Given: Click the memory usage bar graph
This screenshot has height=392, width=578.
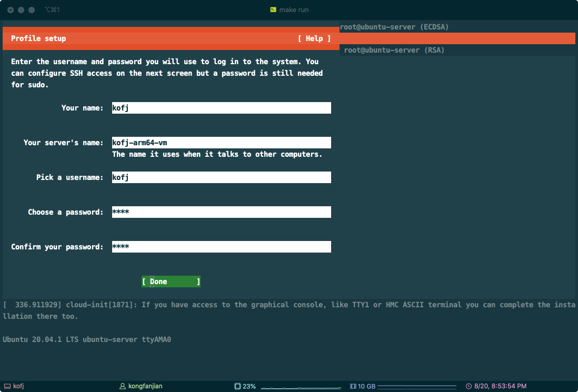Looking at the screenshot, I should [417, 387].
